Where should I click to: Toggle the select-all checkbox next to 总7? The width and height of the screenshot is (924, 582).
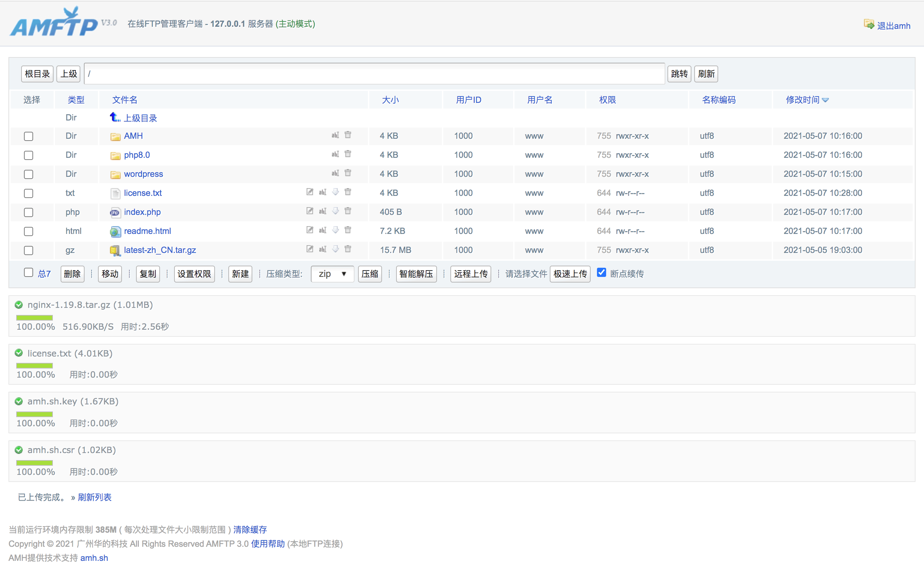tap(29, 273)
